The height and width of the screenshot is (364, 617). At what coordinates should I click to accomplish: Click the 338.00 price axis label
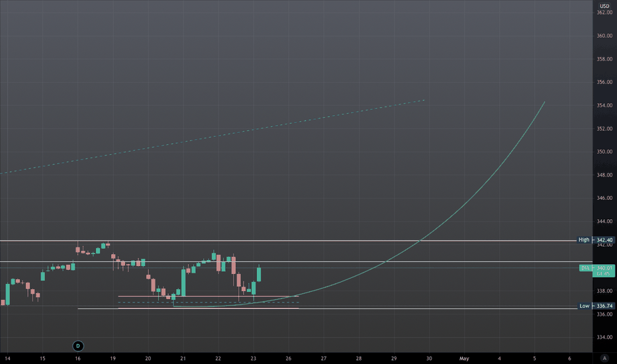[x=604, y=291]
